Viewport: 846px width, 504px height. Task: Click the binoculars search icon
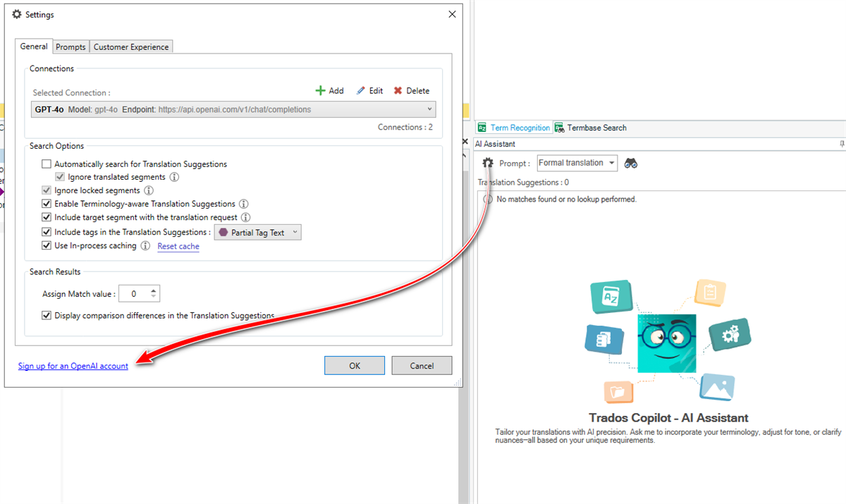(631, 163)
